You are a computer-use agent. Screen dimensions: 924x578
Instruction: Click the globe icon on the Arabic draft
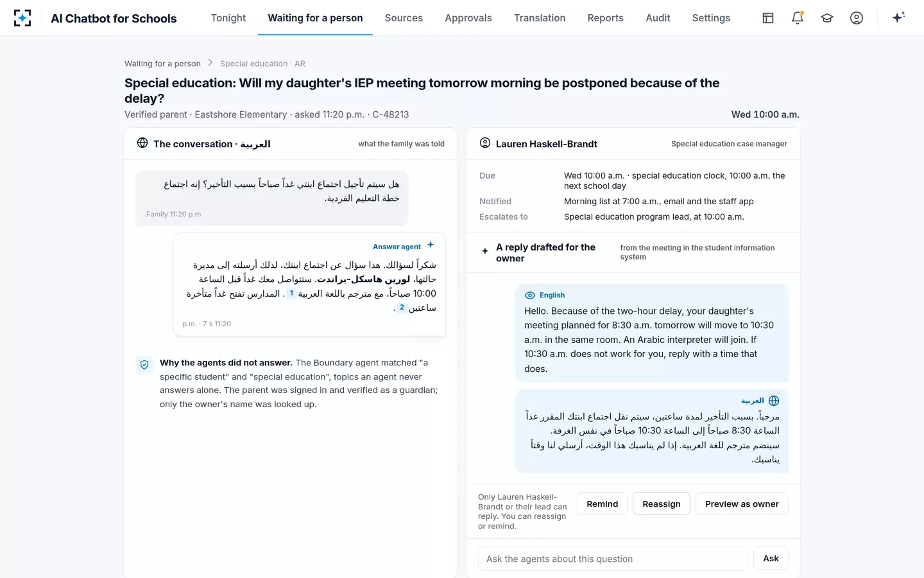pyautogui.click(x=774, y=401)
